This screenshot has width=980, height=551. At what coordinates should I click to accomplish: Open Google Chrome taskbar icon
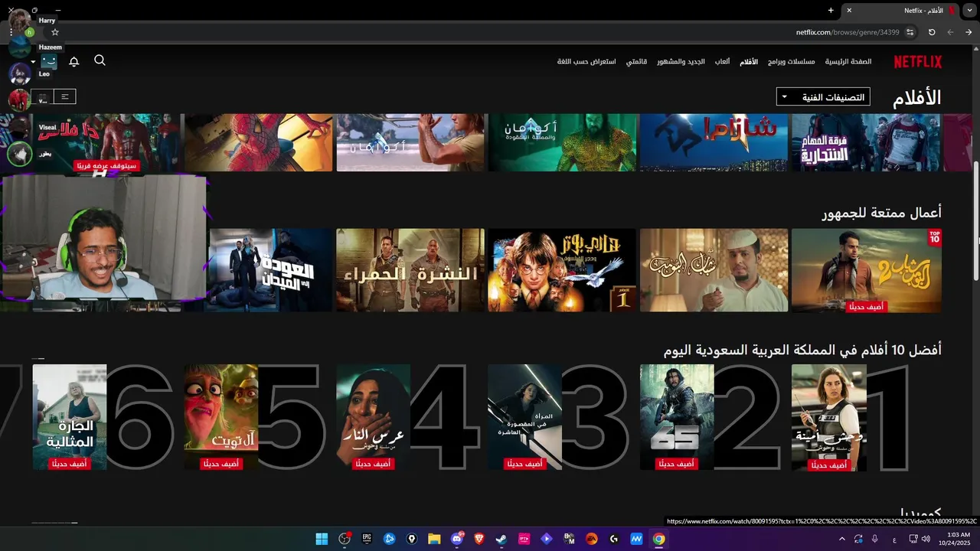pos(658,539)
